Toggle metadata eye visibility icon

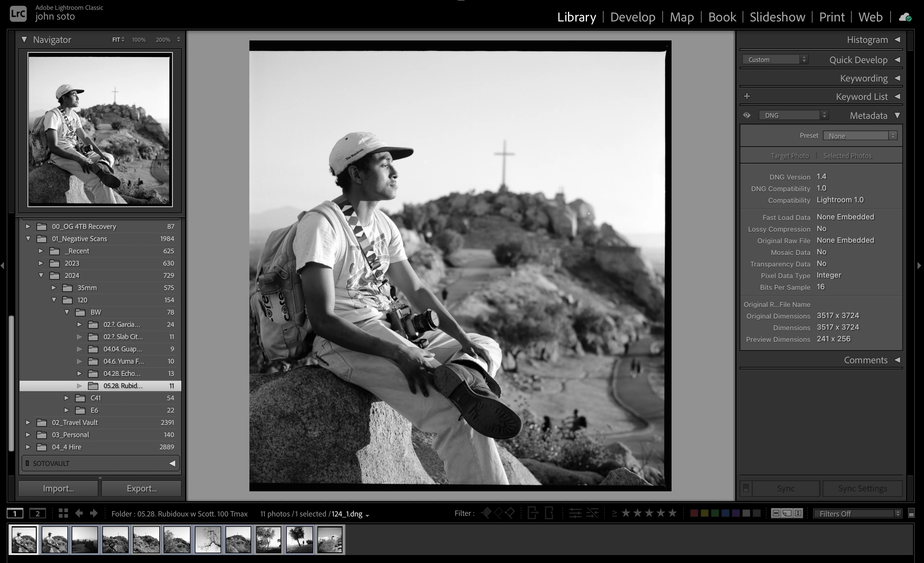click(747, 115)
